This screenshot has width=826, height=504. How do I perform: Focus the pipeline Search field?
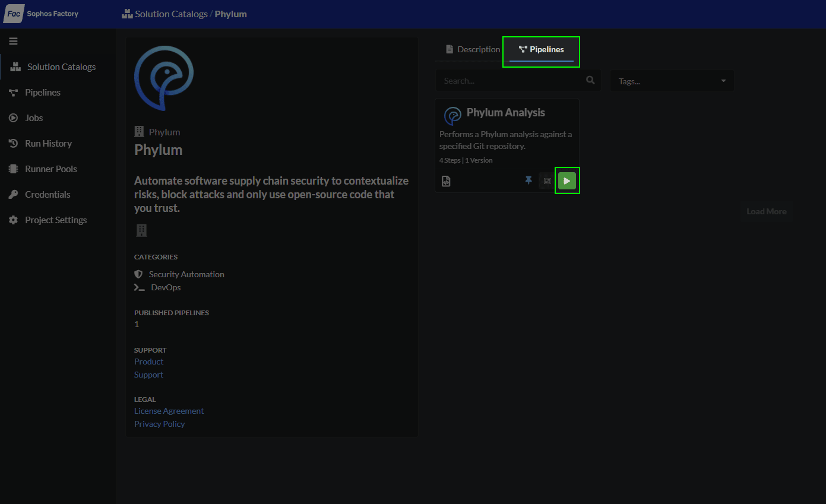(518, 81)
